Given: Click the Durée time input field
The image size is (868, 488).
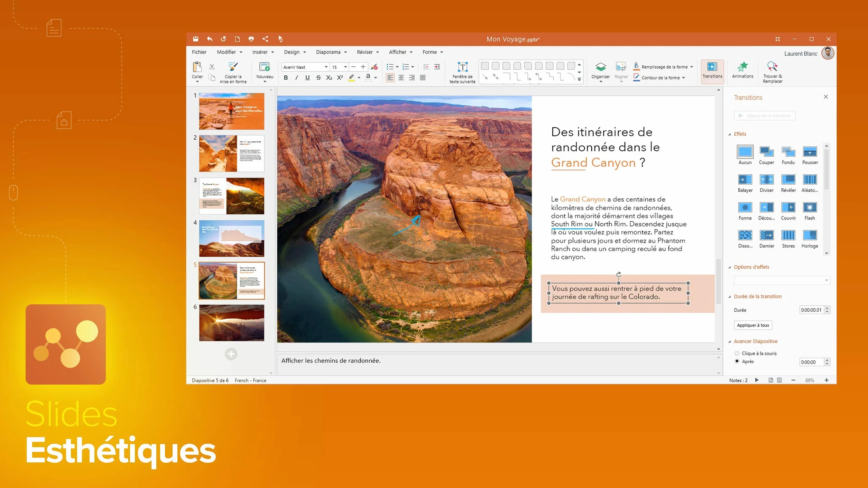Looking at the screenshot, I should (x=811, y=310).
